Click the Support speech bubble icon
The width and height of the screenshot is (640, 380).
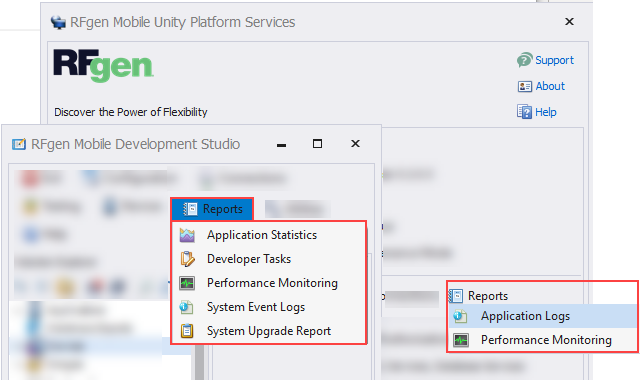click(x=524, y=60)
